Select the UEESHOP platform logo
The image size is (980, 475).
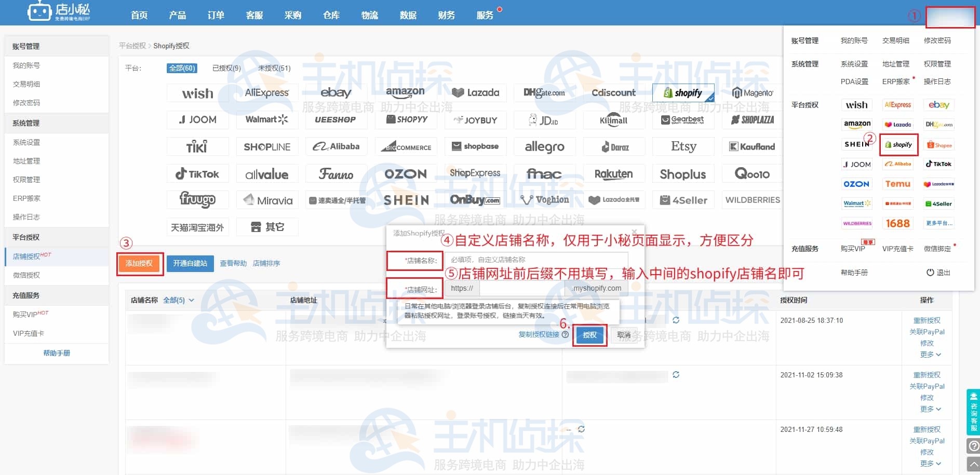pyautogui.click(x=336, y=120)
